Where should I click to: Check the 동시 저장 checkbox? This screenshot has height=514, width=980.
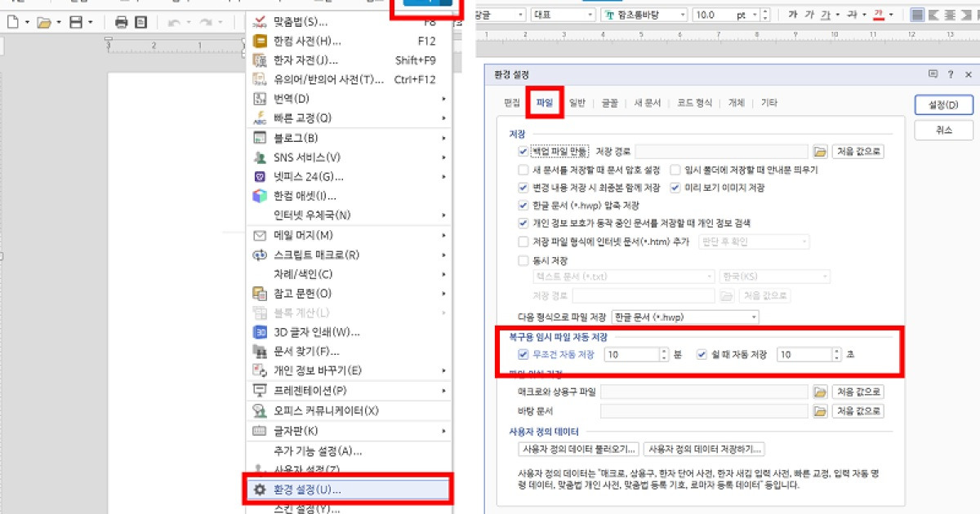click(x=523, y=262)
